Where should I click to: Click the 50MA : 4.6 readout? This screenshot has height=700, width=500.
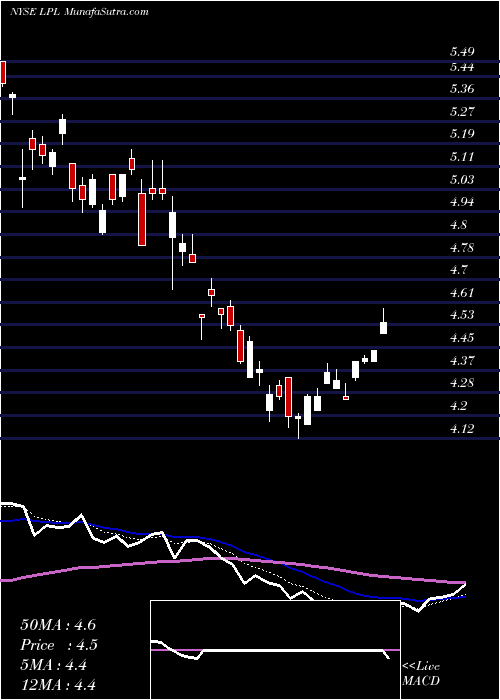tap(58, 625)
